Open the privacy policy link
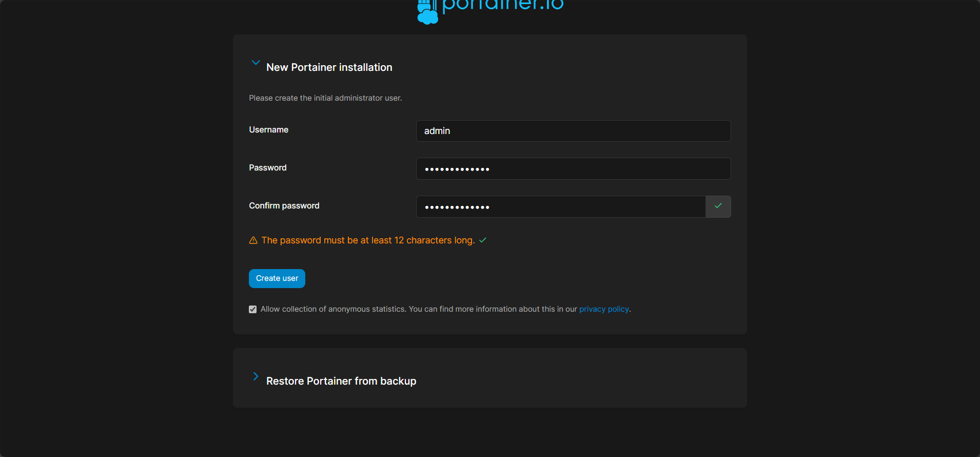Viewport: 980px width, 457px height. [604, 309]
